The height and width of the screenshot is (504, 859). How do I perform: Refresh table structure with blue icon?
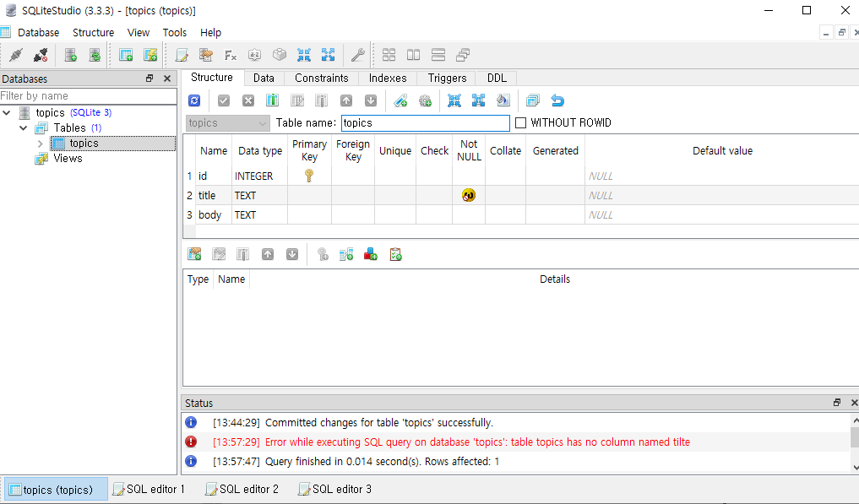tap(194, 100)
